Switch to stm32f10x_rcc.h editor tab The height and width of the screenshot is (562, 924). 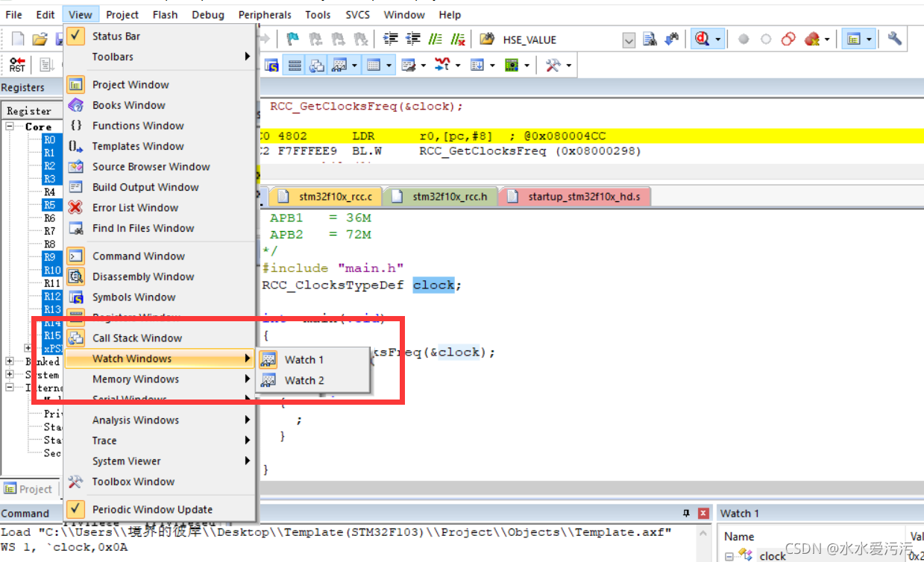click(441, 197)
